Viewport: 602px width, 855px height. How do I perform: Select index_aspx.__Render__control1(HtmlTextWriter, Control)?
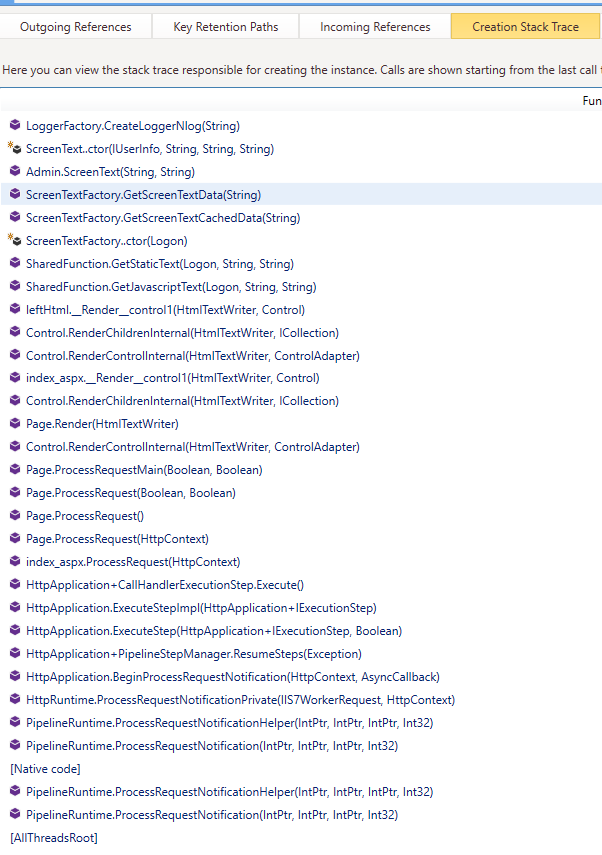coord(301,378)
